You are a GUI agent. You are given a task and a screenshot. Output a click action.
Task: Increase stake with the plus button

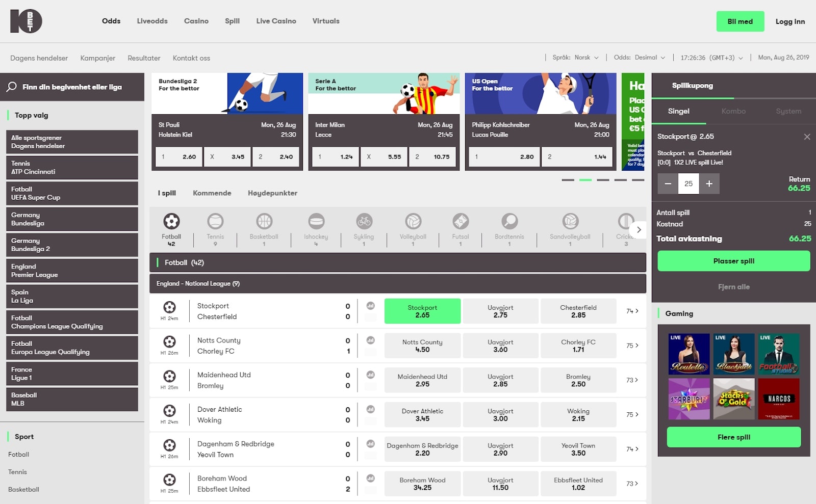709,184
